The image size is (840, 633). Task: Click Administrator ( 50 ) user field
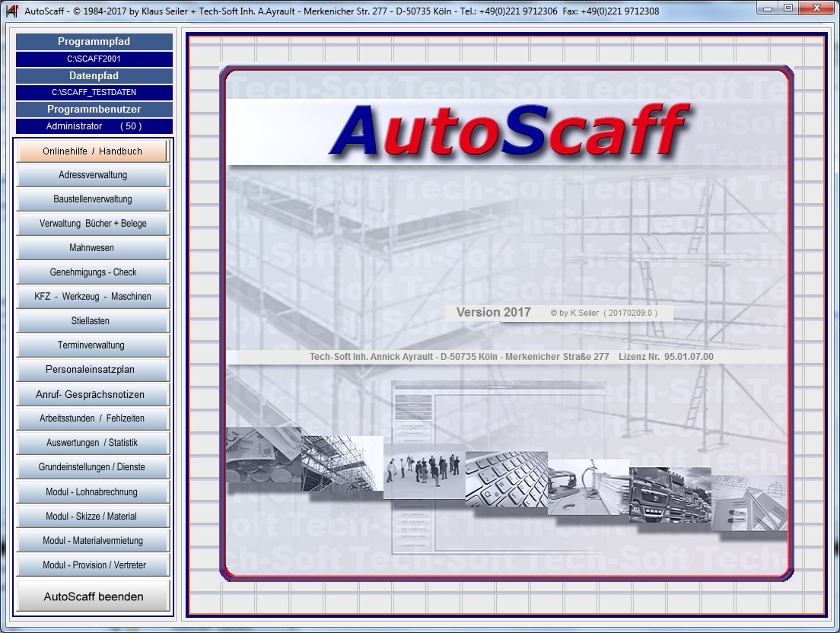point(94,126)
